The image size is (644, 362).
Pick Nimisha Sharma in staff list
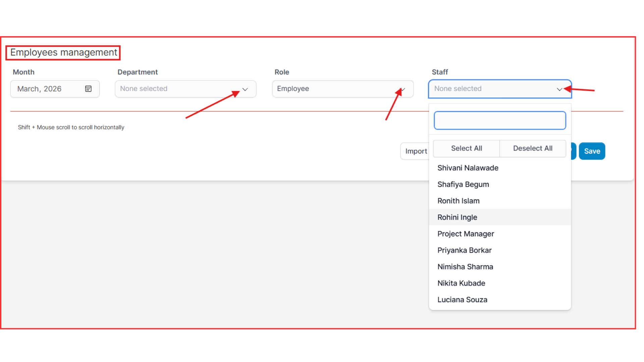pos(465,267)
